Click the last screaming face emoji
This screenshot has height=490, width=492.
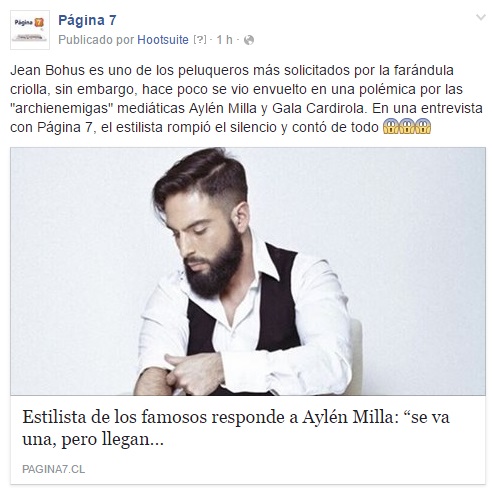pyautogui.click(x=423, y=127)
